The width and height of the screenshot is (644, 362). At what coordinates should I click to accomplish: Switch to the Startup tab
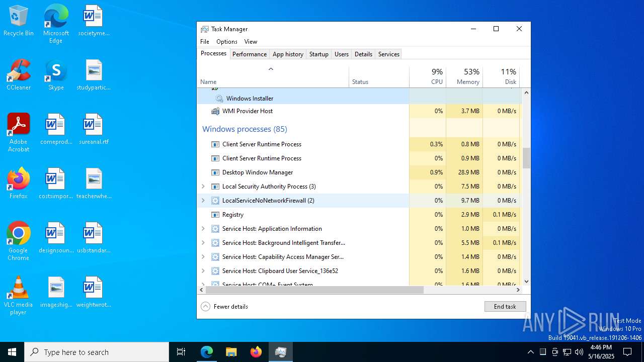coord(319,54)
